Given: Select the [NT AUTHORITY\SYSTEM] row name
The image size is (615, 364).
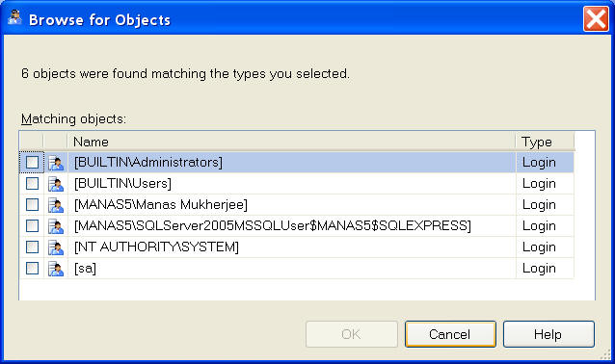Looking at the screenshot, I should click(x=156, y=247).
